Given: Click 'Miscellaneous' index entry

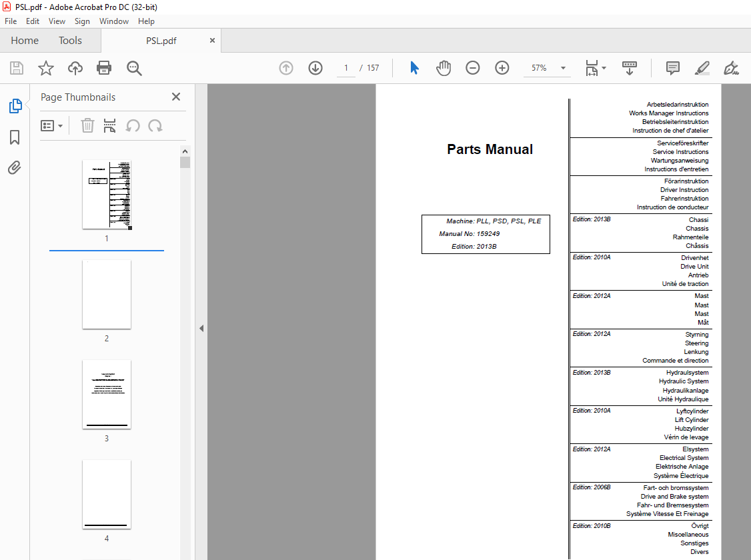Looking at the screenshot, I should [688, 534].
